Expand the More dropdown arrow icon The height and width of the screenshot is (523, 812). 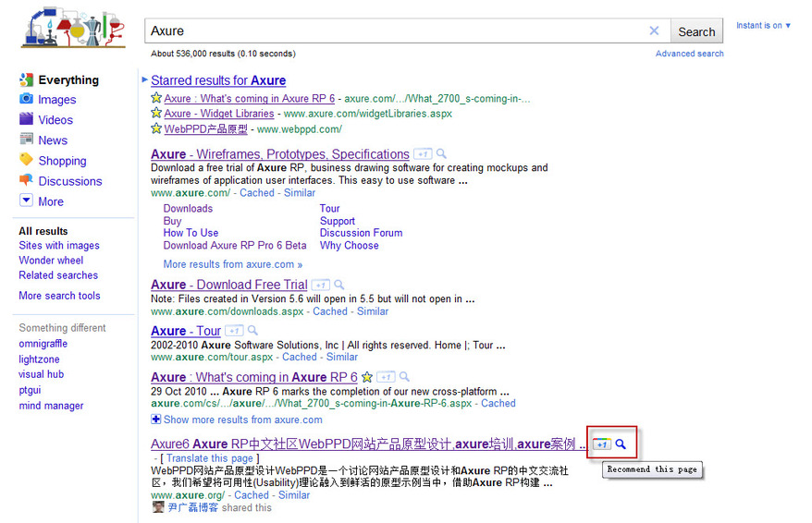tap(27, 201)
